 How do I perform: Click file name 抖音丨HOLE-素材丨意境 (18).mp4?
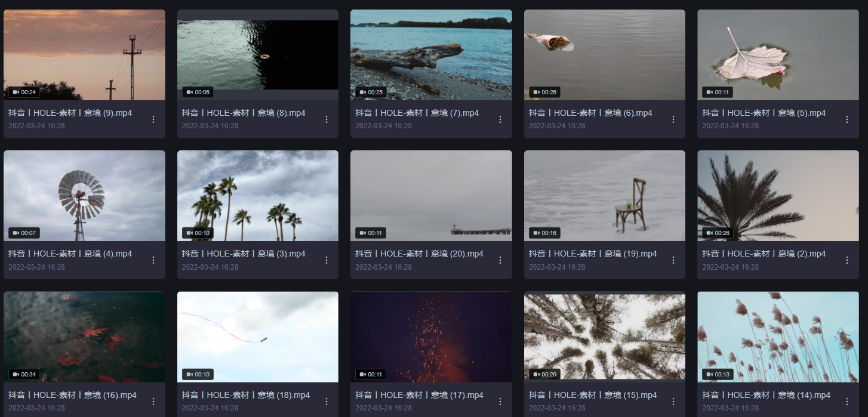click(246, 395)
